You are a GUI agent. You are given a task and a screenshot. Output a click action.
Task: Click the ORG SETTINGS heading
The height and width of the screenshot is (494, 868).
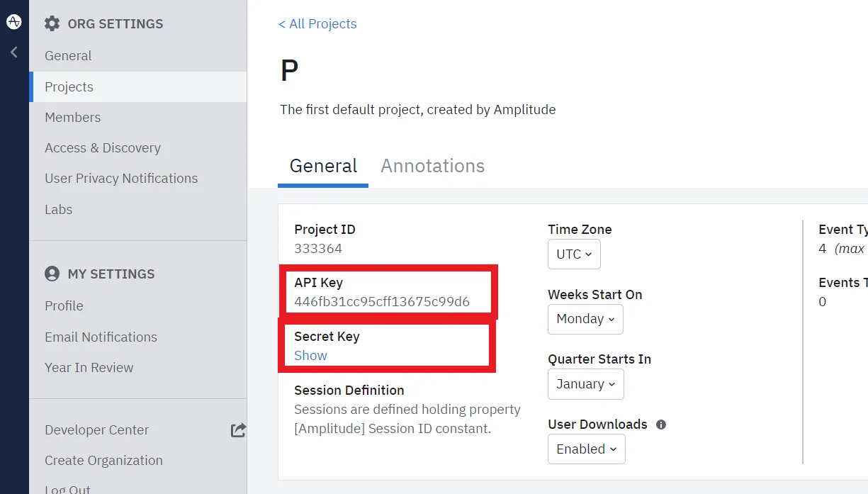tap(115, 23)
